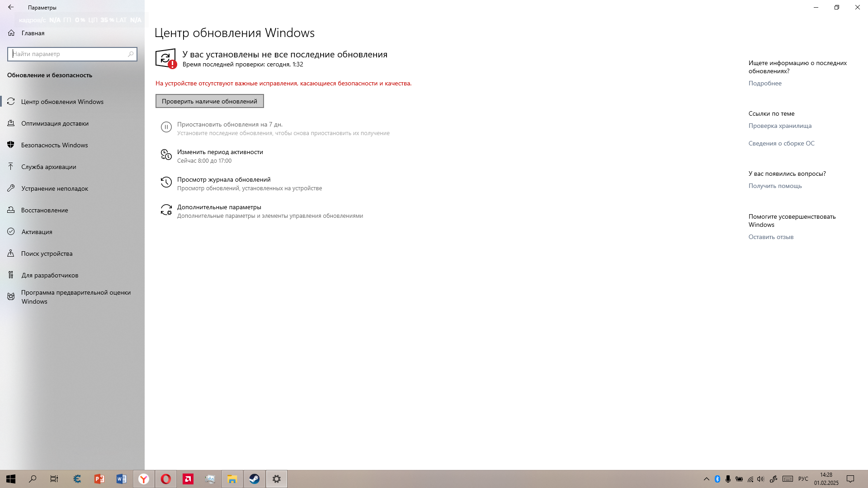Open AMD software from taskbar
Viewport: 868px width, 488px height.
click(x=188, y=479)
